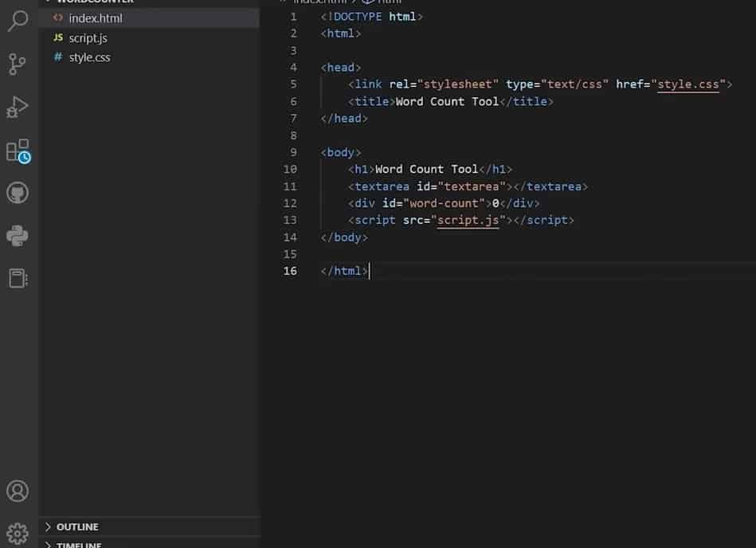Open script.js in the explorer
Image resolution: width=756 pixels, height=548 pixels.
coord(150,37)
